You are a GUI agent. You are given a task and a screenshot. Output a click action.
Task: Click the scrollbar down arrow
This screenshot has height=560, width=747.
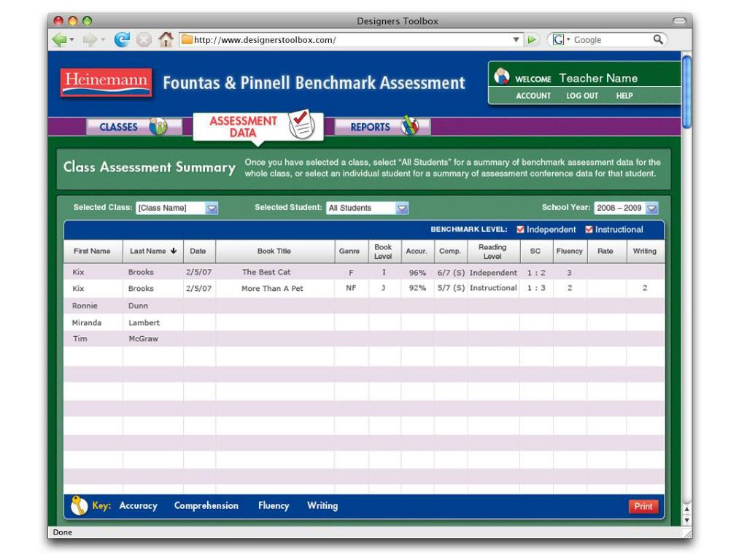[x=686, y=520]
